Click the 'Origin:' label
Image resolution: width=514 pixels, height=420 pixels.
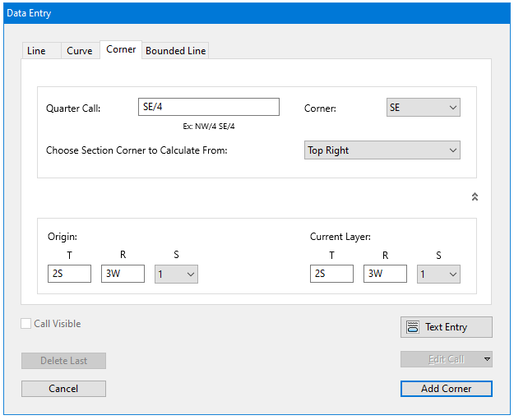tap(63, 237)
